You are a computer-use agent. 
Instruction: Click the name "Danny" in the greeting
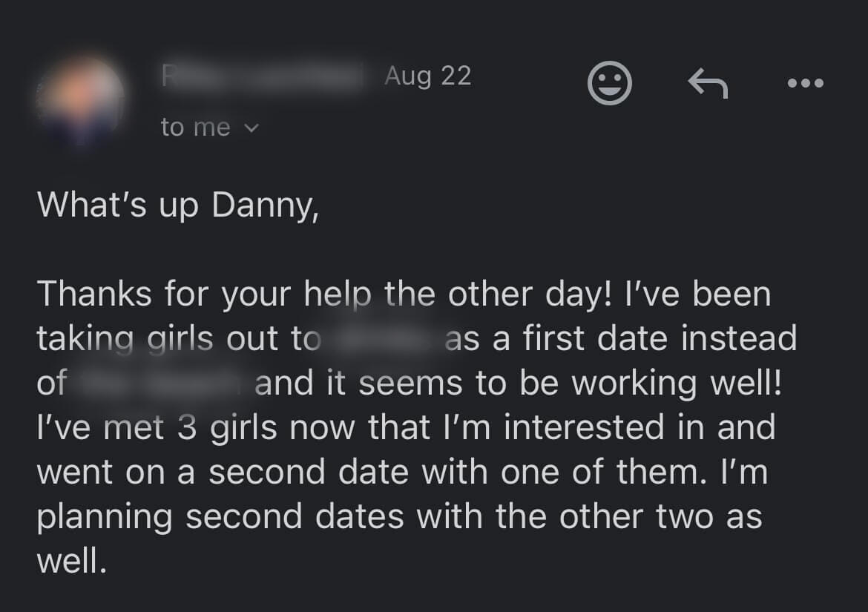pos(265,205)
